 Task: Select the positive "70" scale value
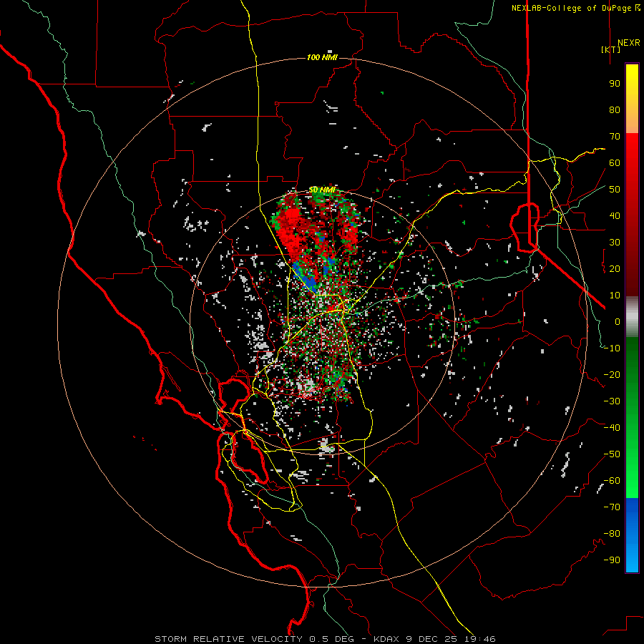615,137
